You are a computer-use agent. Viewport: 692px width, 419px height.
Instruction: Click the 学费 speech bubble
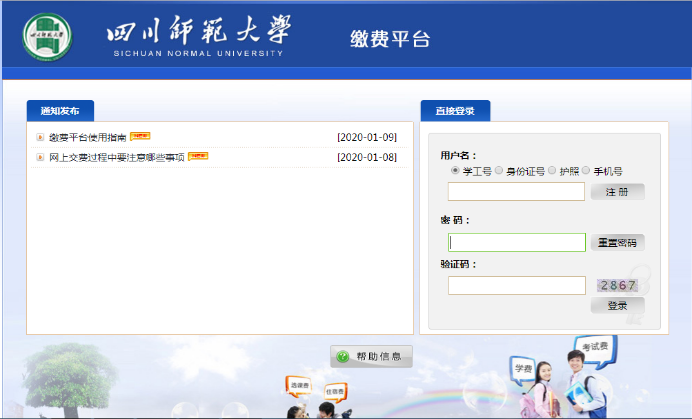click(523, 369)
